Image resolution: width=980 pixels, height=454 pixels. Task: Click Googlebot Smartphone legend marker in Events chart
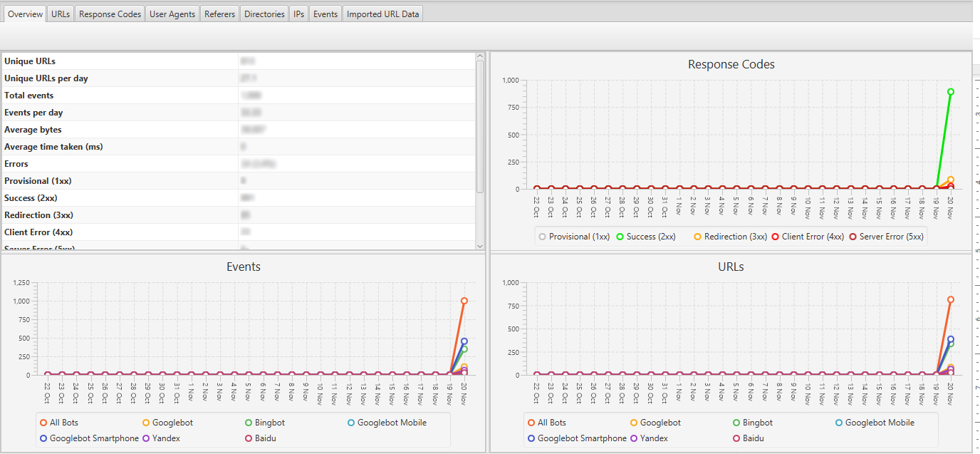pyautogui.click(x=43, y=438)
